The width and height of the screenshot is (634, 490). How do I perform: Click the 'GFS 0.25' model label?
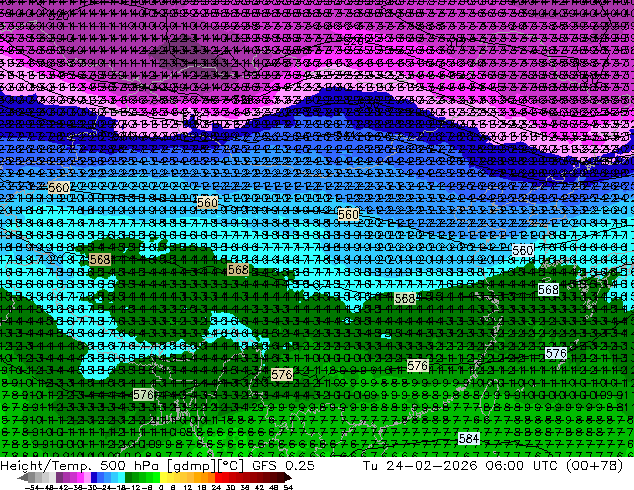(283, 466)
